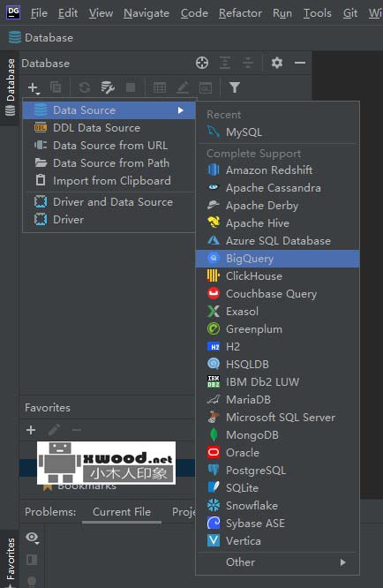Click the stop/deactivate square icon

point(131,87)
